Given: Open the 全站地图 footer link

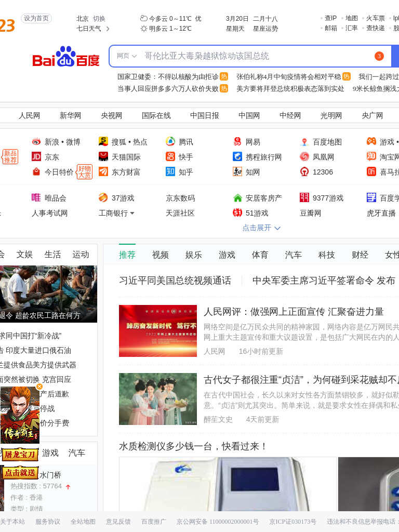Looking at the screenshot, I should click(83, 522).
